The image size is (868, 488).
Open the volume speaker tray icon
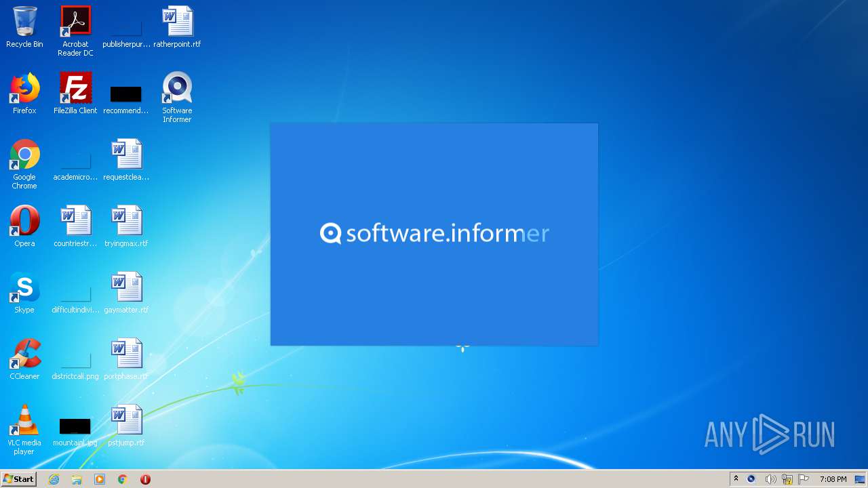tap(770, 479)
